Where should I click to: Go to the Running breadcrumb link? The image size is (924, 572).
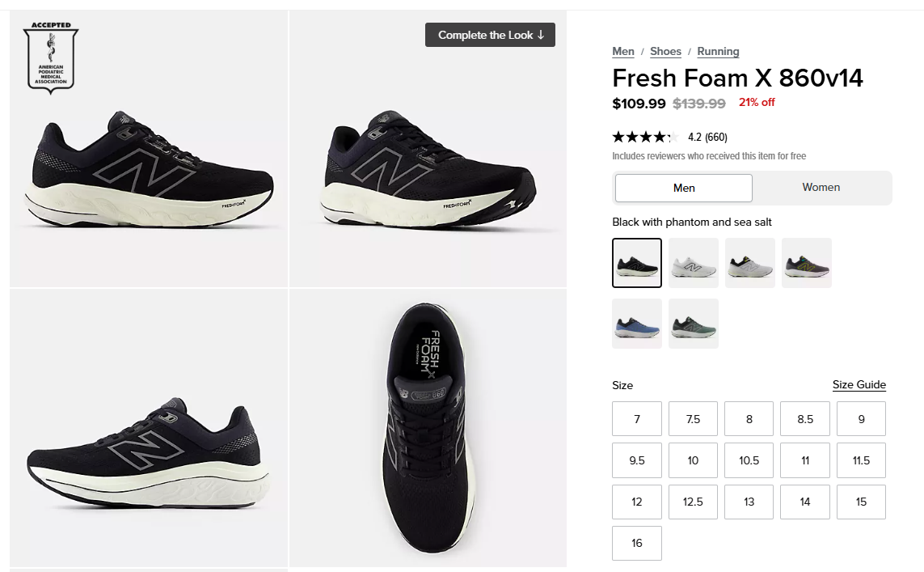click(718, 52)
